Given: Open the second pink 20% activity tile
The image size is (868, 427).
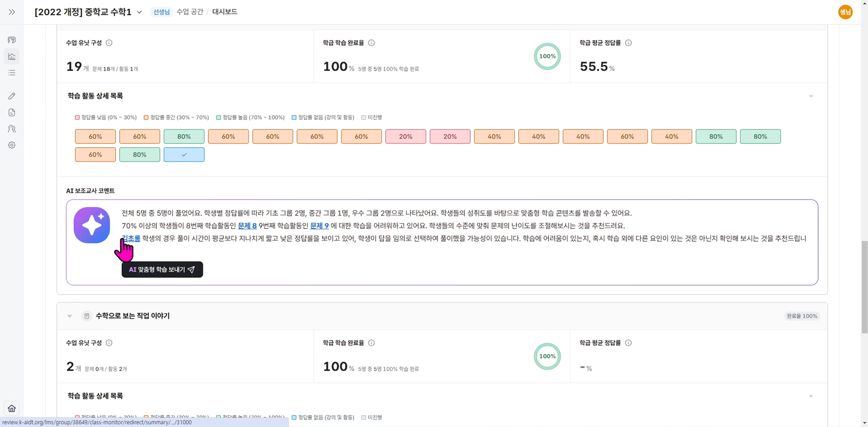Looking at the screenshot, I should click(x=450, y=137).
